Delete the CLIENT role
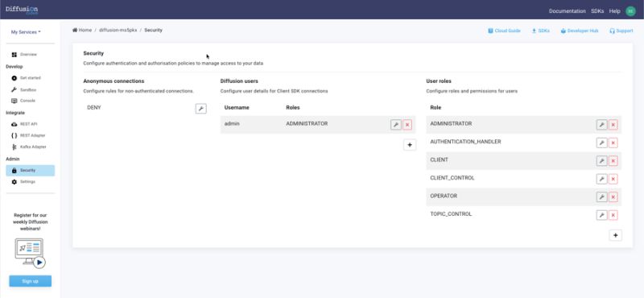Viewport: 644px width, 298px height. pos(613,161)
